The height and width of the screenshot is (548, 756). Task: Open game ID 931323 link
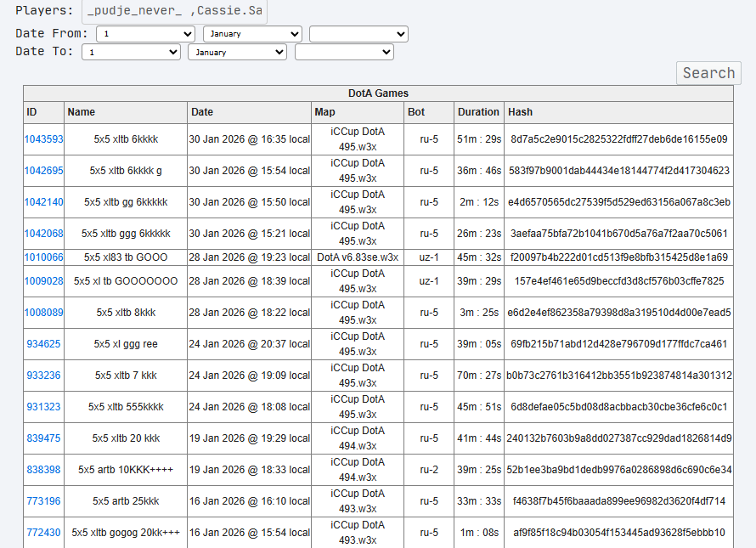[44, 407]
